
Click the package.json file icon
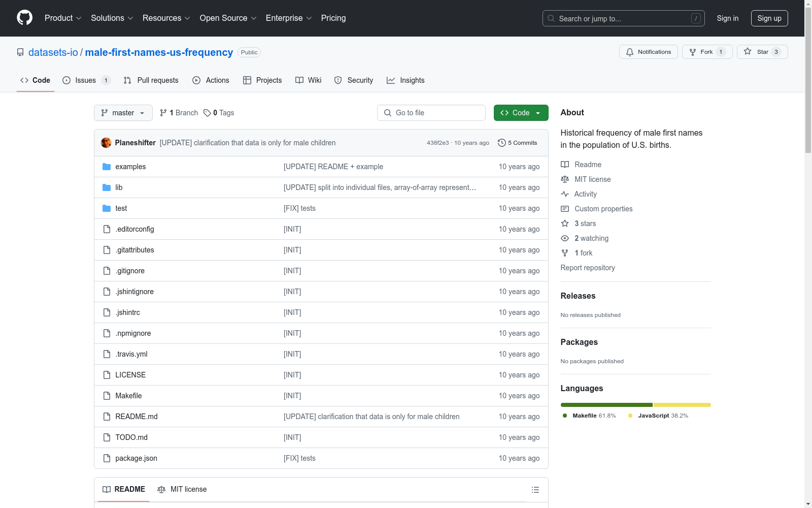[x=107, y=458]
